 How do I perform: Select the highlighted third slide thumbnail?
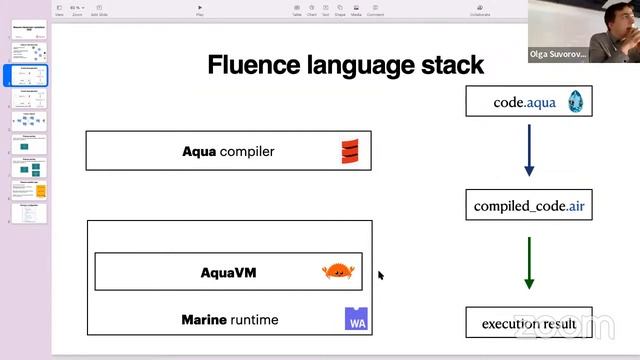tap(29, 76)
